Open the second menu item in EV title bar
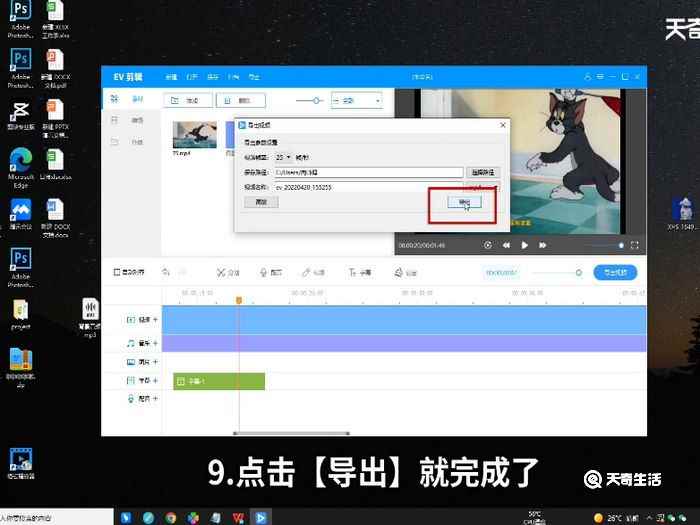 click(x=192, y=77)
